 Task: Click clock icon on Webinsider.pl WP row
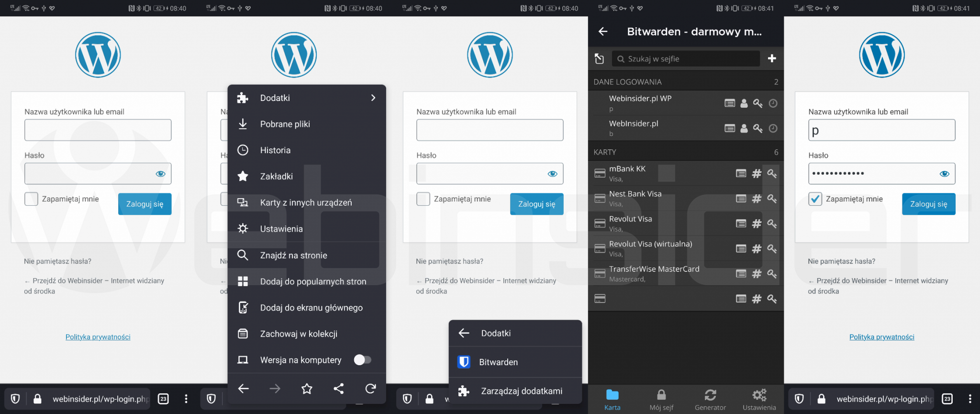[x=773, y=103]
